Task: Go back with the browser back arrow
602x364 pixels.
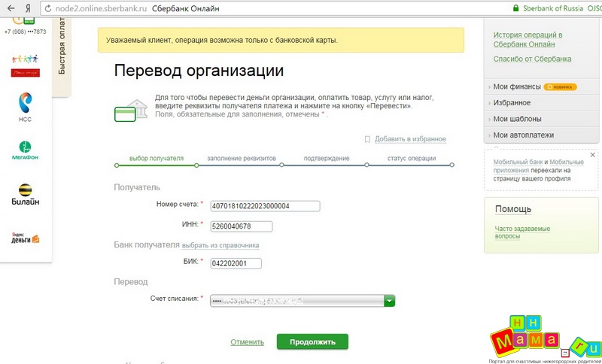Action: [11, 8]
